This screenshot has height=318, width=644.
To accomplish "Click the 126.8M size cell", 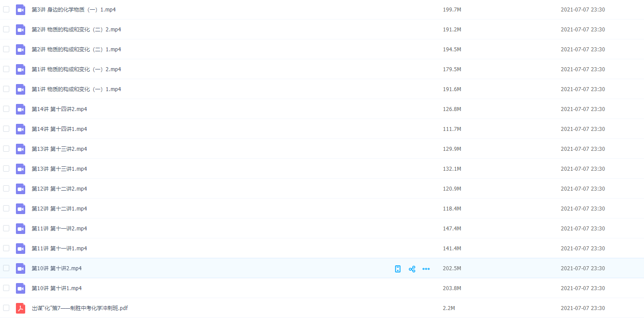I will pyautogui.click(x=452, y=109).
